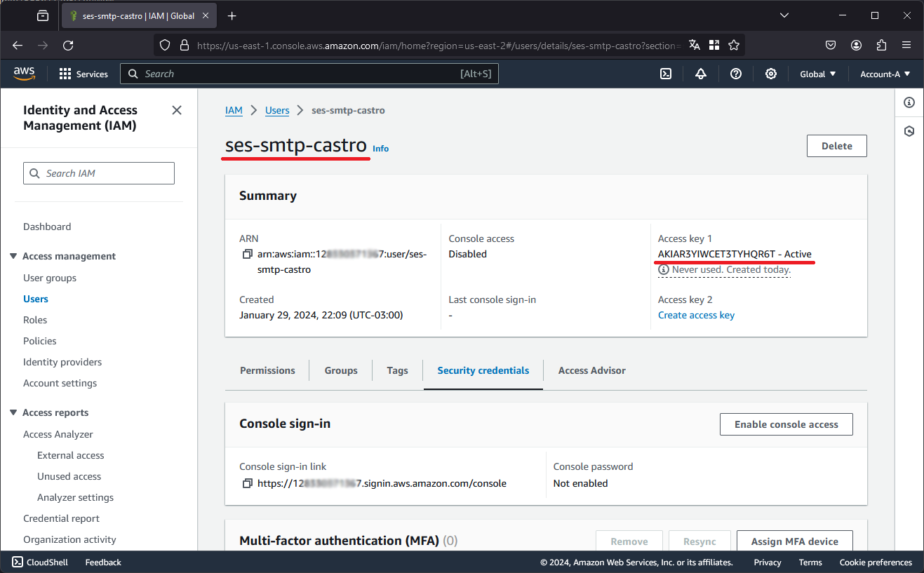Open the notifications bell icon
This screenshot has height=573, width=924.
pos(701,74)
